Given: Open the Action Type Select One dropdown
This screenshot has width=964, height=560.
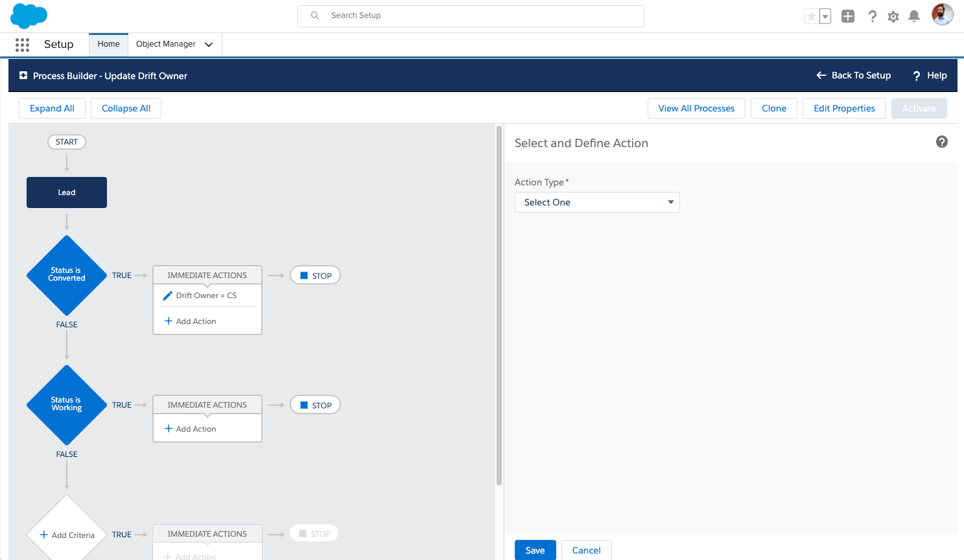Looking at the screenshot, I should click(x=597, y=202).
